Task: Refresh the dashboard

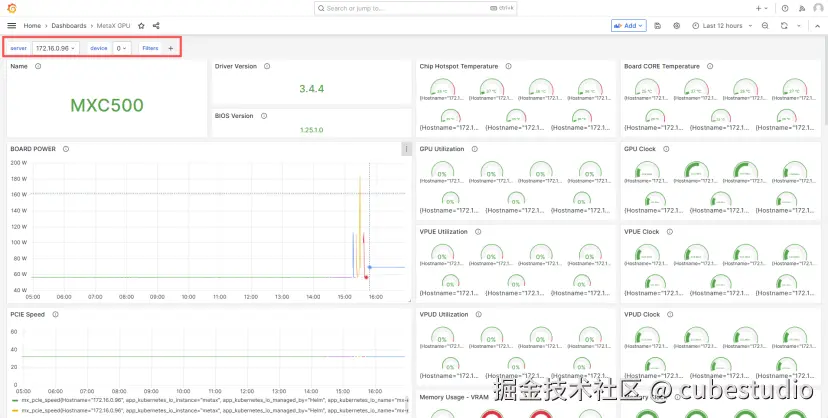Action: [784, 25]
